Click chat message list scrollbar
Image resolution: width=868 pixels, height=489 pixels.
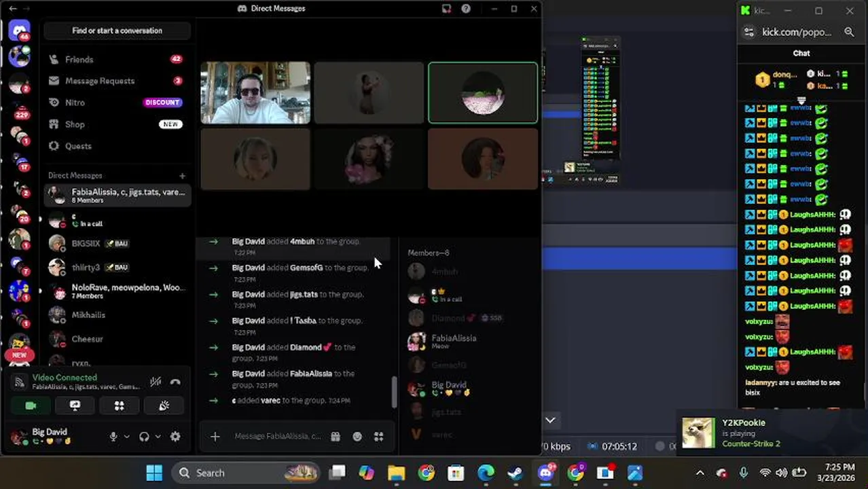click(394, 393)
